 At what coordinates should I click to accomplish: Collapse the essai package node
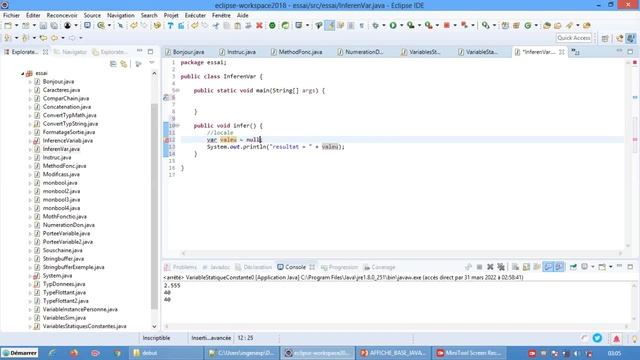click(x=22, y=73)
